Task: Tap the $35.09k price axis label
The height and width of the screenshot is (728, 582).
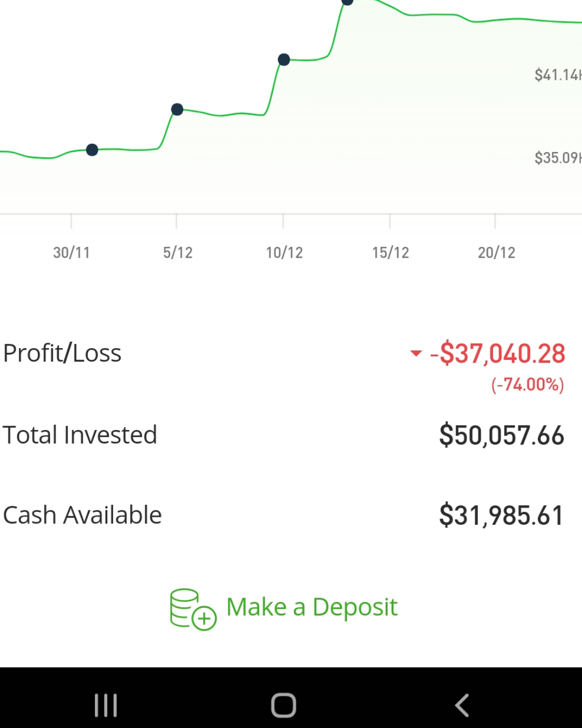Action: [557, 158]
